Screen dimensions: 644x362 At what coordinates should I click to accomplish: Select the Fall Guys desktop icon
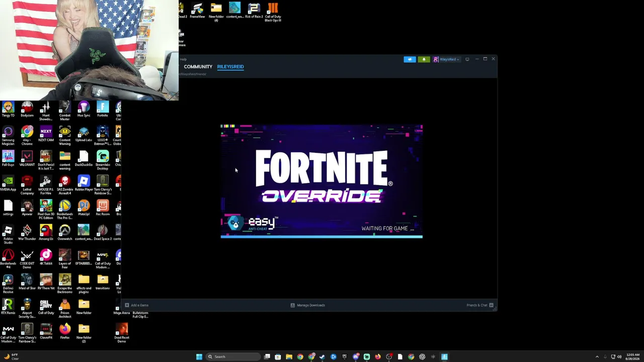coord(8,158)
